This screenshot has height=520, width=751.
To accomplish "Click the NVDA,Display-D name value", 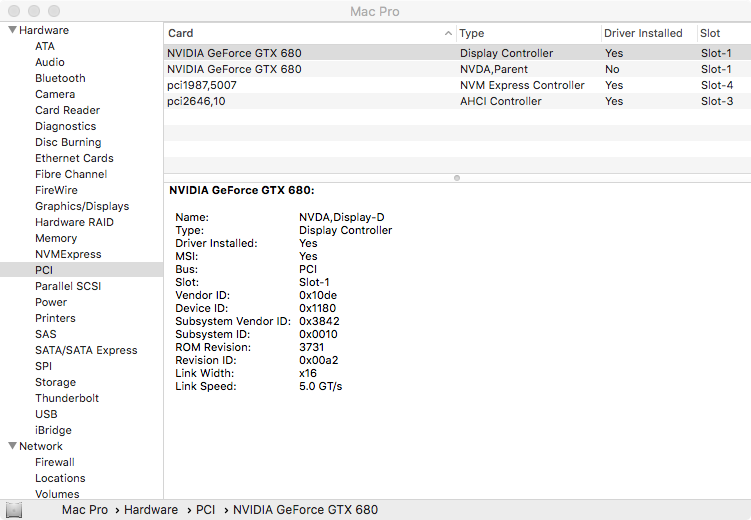I will (342, 217).
